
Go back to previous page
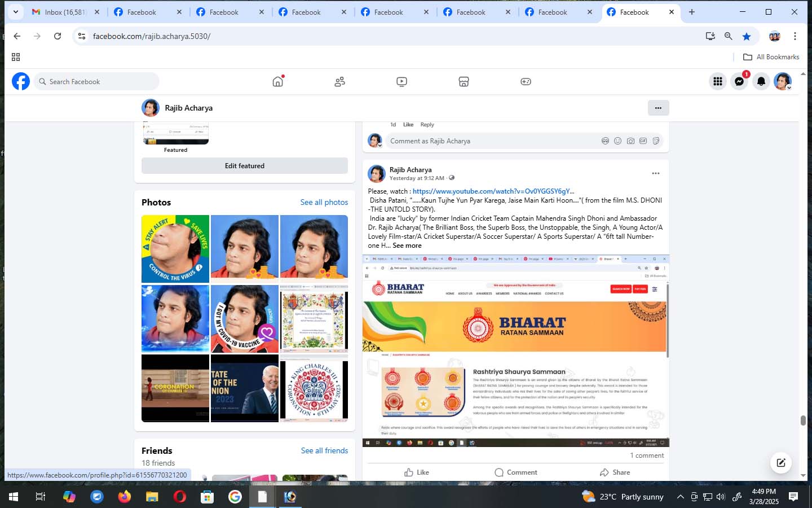click(x=17, y=36)
